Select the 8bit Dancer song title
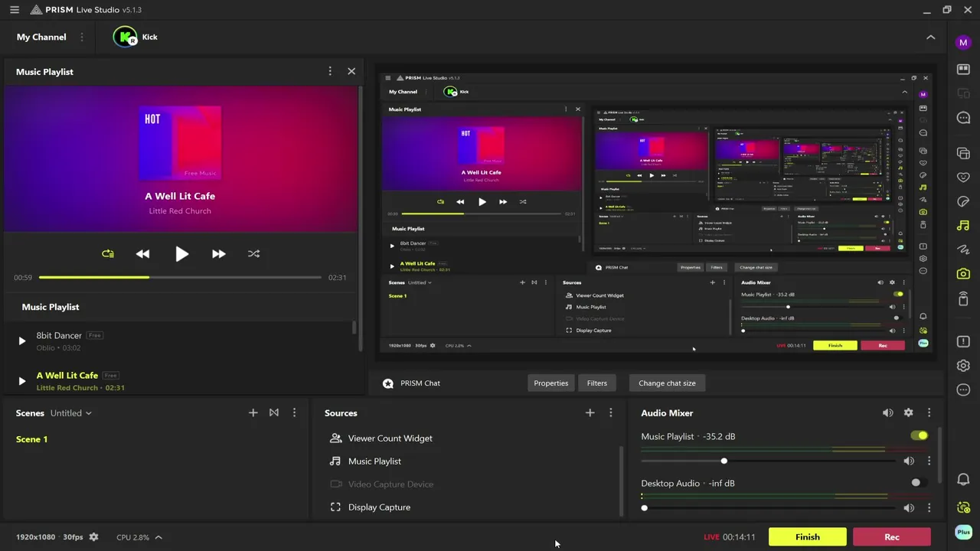Viewport: 980px width, 551px height. click(x=59, y=335)
